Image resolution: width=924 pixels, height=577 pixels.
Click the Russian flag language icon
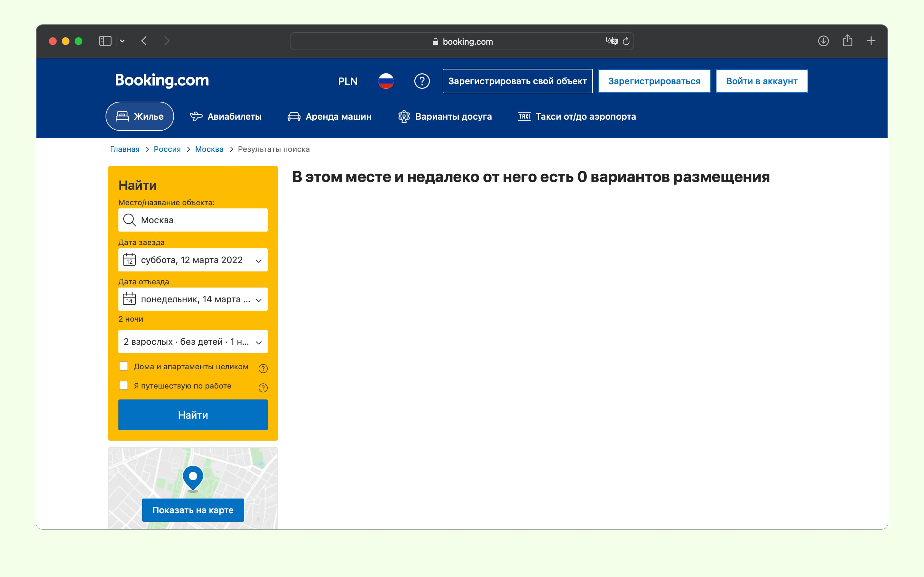click(x=386, y=81)
